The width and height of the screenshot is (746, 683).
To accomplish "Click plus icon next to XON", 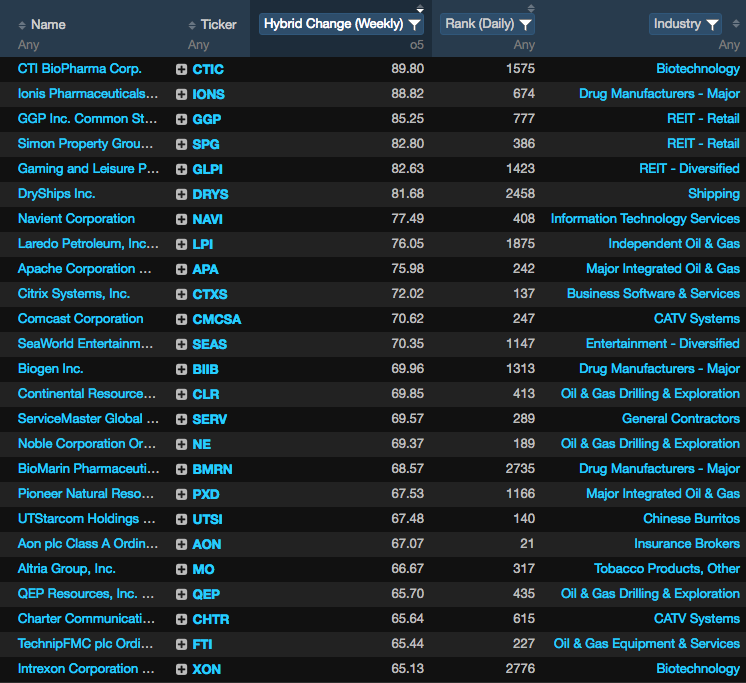I will click(x=181, y=669).
